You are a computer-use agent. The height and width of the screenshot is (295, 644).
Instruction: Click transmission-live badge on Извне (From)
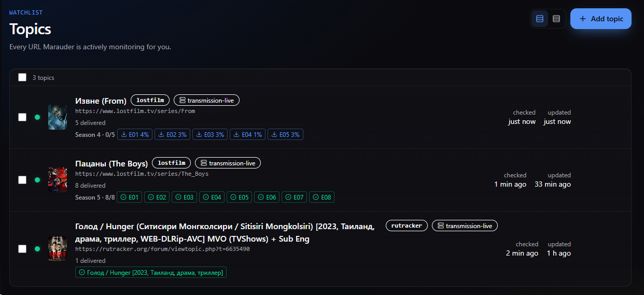[206, 100]
